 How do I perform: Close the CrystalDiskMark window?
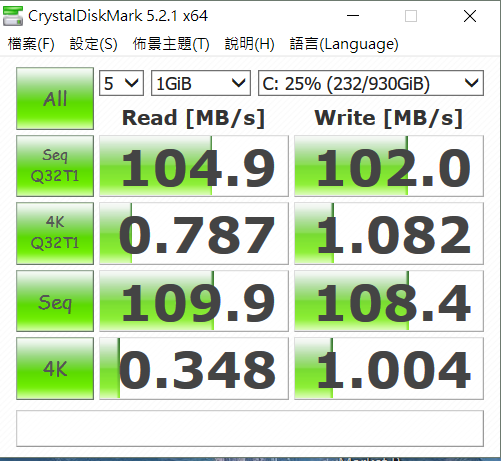click(470, 16)
